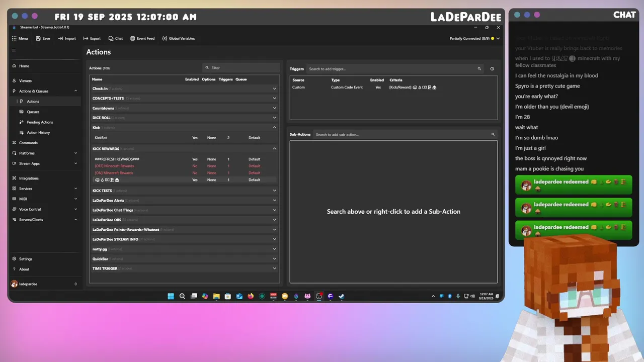Select the KickBot action row
This screenshot has height=362, width=644.
(184, 138)
